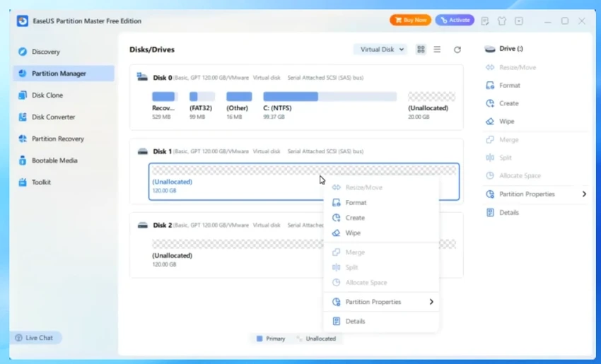Click the Unallocated legend swatch
The image size is (601, 364).
point(299,339)
